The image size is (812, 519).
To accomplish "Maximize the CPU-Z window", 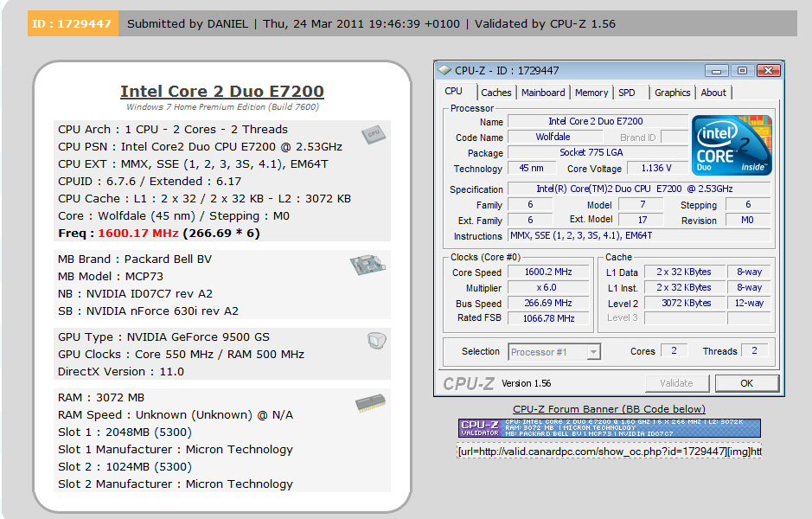I will (x=742, y=70).
